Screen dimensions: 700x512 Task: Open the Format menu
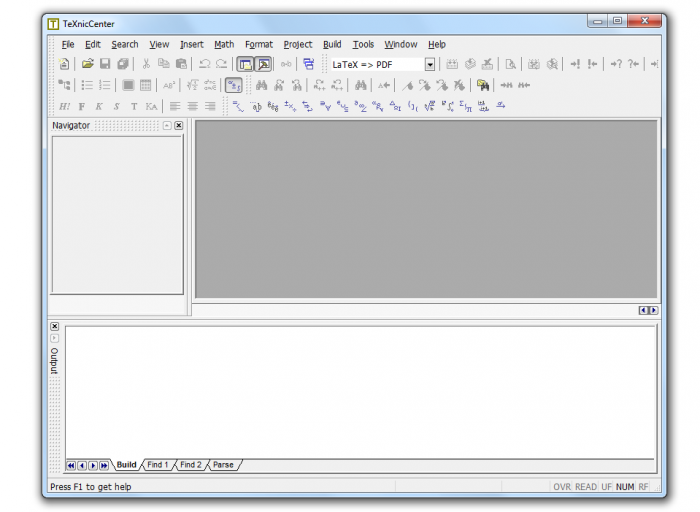click(259, 44)
